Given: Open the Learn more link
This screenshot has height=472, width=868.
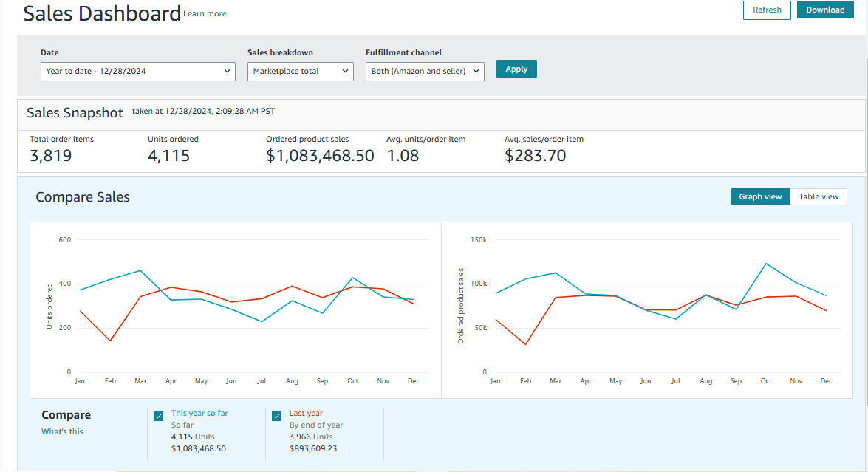Looking at the screenshot, I should (x=205, y=14).
